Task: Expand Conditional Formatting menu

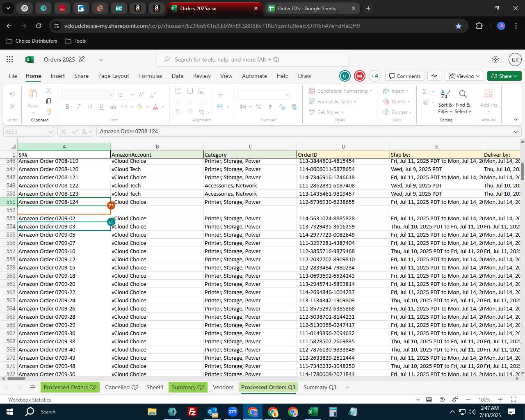Action: (340, 91)
